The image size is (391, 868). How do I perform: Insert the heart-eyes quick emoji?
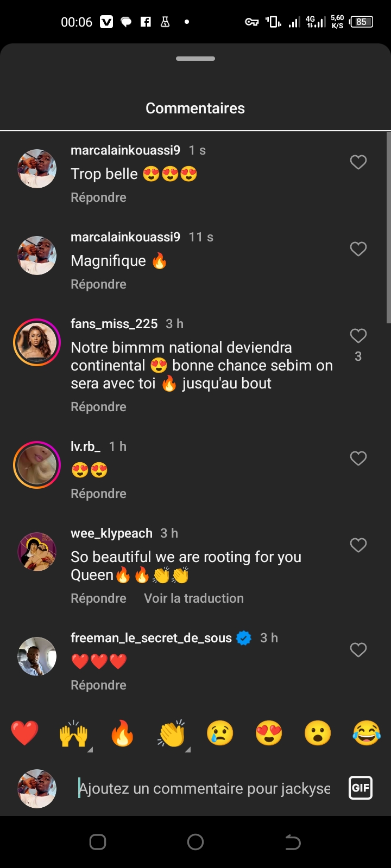coord(269,733)
